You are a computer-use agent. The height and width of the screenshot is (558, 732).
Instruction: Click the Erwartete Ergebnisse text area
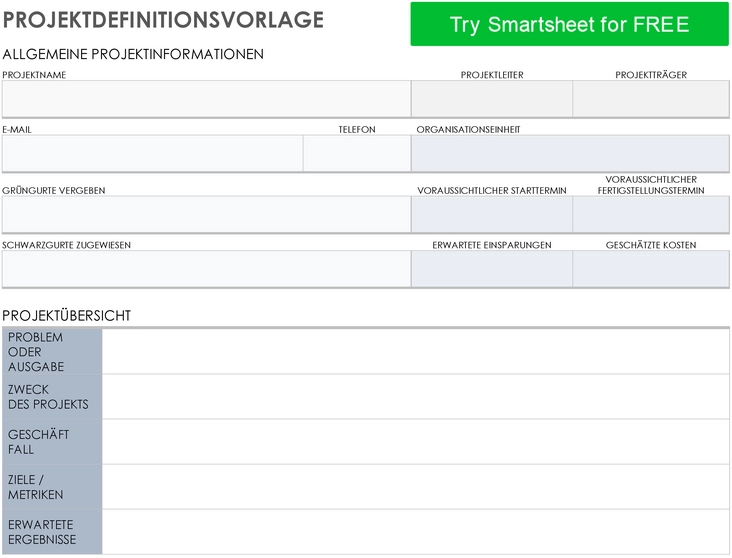pos(415,532)
